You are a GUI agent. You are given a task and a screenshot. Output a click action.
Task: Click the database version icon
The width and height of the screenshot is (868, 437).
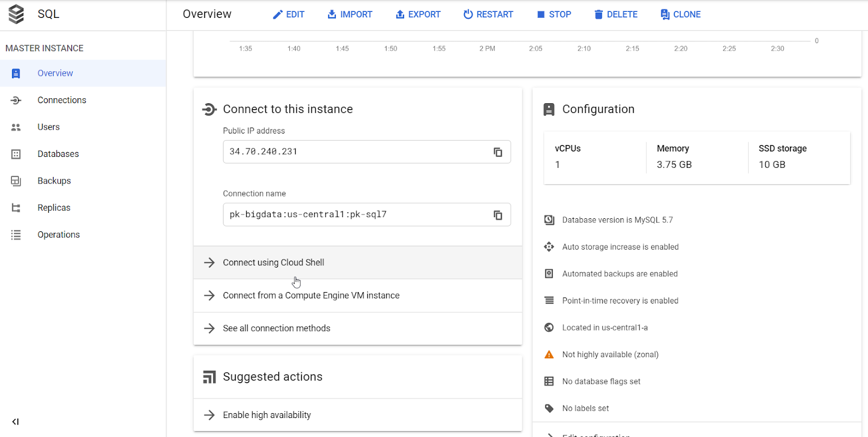click(x=549, y=220)
